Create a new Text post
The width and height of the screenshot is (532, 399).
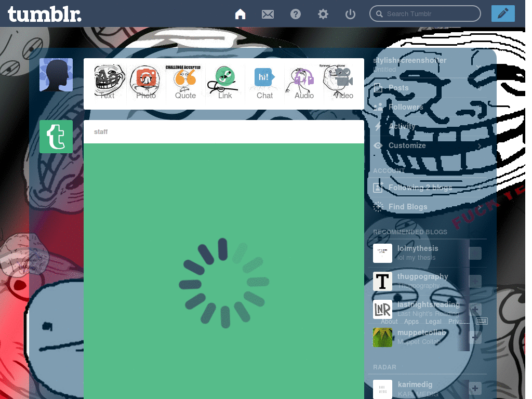point(107,83)
